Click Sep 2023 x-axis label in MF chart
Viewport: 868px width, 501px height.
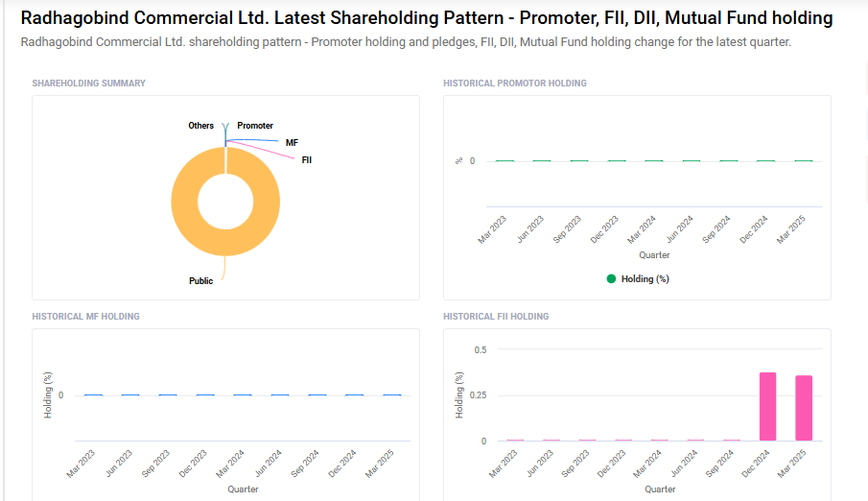click(155, 464)
